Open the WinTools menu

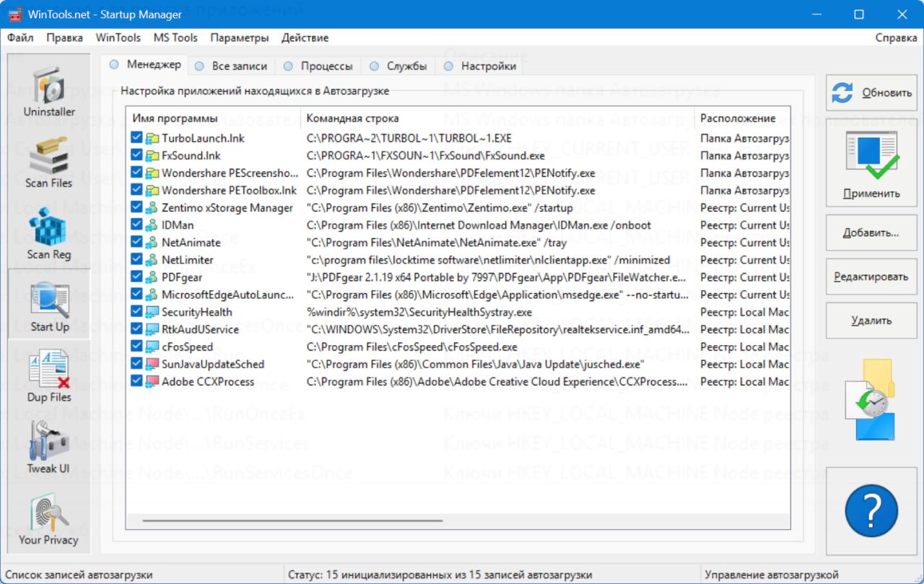[x=118, y=38]
